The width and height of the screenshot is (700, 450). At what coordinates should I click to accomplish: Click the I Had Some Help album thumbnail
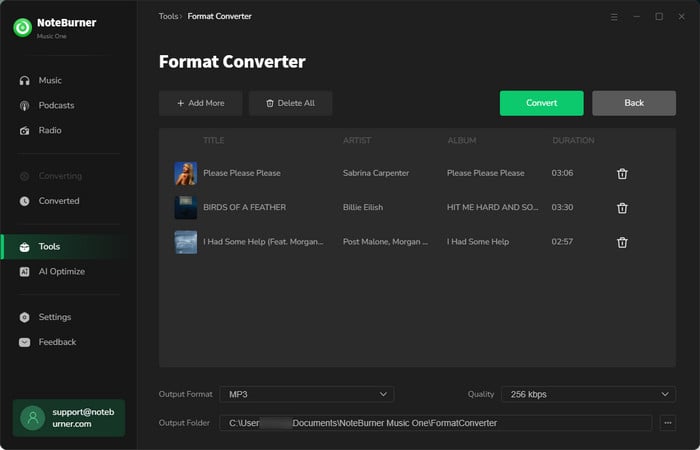click(x=186, y=242)
